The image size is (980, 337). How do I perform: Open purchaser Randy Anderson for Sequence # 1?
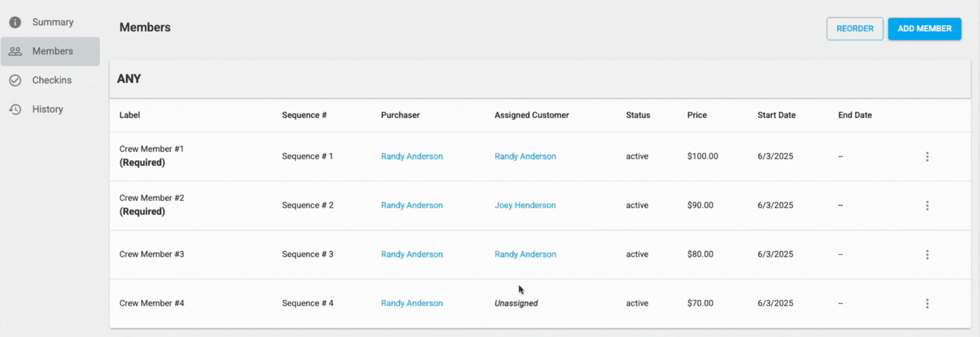(411, 157)
